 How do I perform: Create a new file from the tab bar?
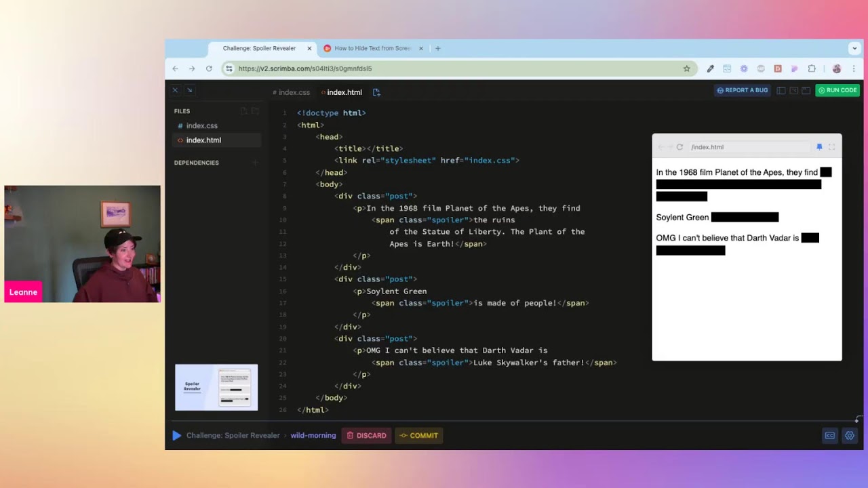tap(376, 92)
